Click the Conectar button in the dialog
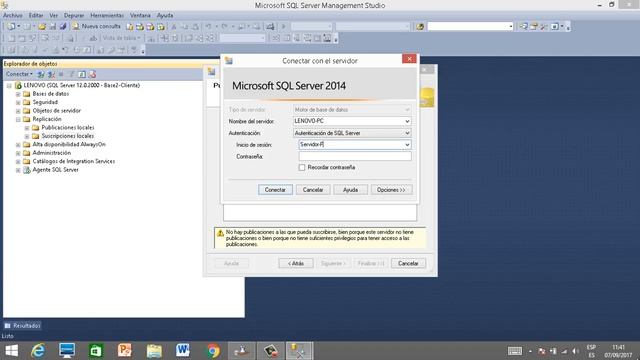The height and width of the screenshot is (360, 640). 275,190
